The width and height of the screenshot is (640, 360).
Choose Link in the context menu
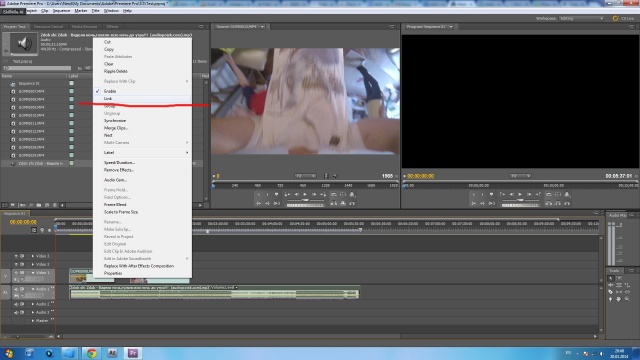(x=142, y=98)
